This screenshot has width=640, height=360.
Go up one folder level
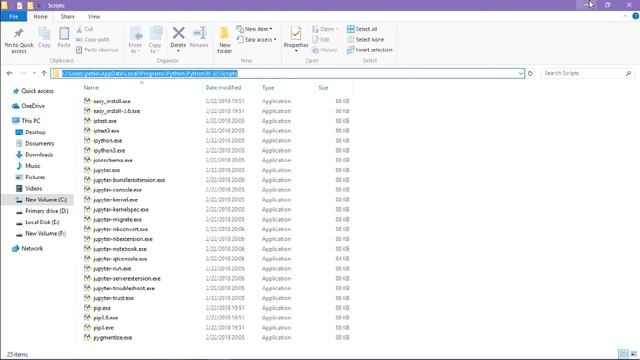click(x=44, y=73)
